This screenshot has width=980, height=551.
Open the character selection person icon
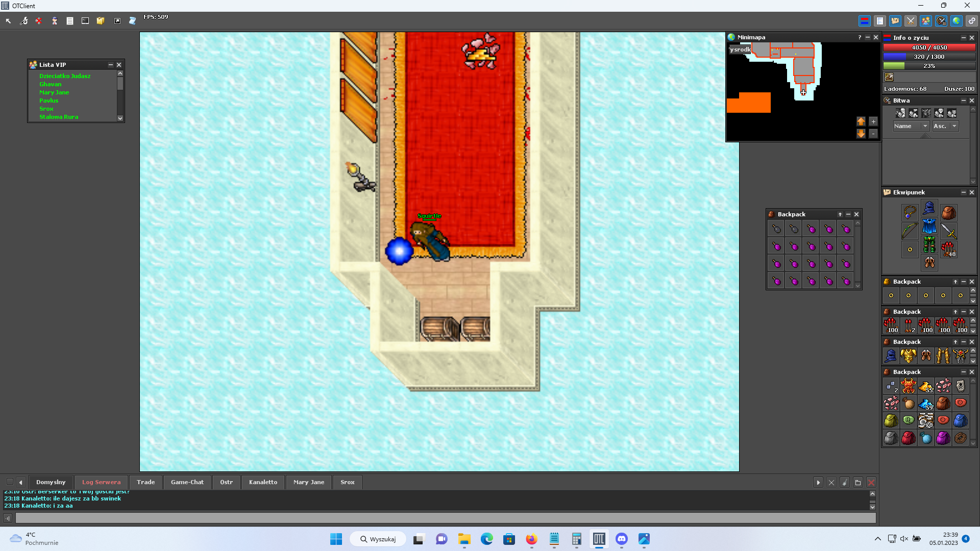54,21
